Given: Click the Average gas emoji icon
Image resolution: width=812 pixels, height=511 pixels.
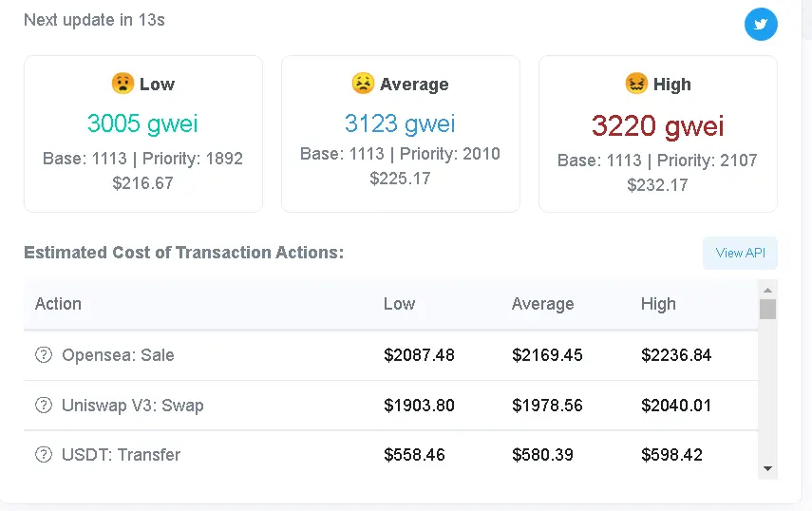Looking at the screenshot, I should [363, 83].
